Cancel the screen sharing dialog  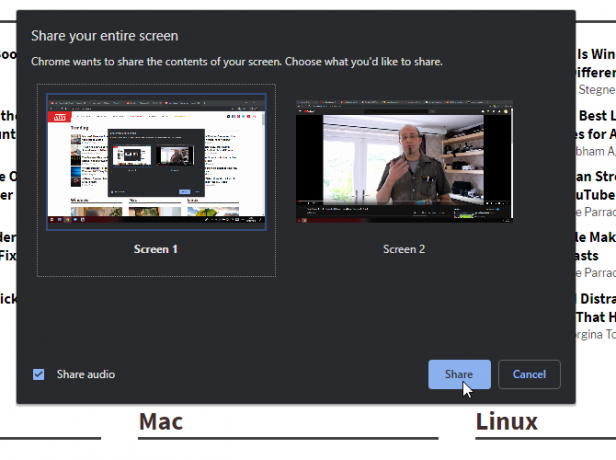(529, 374)
